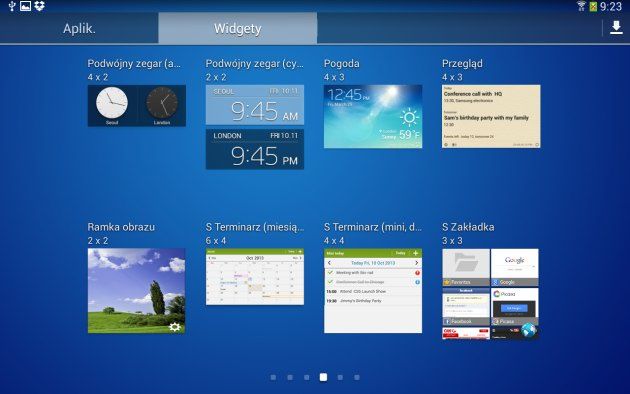Tap the left arrow in S Terminarz mini
This screenshot has width=630, height=394.
click(x=329, y=263)
